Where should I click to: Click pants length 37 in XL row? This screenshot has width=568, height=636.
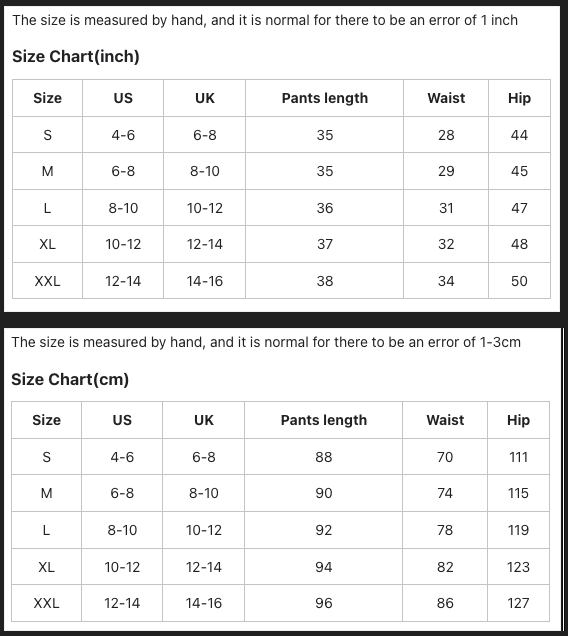tap(325, 244)
